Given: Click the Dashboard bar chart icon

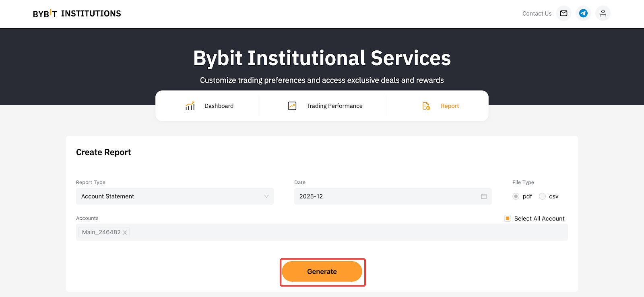Looking at the screenshot, I should 190,106.
